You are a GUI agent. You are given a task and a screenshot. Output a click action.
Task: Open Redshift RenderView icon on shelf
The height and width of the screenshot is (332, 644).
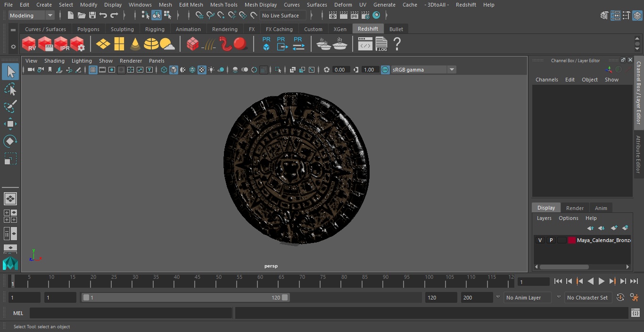click(29, 44)
